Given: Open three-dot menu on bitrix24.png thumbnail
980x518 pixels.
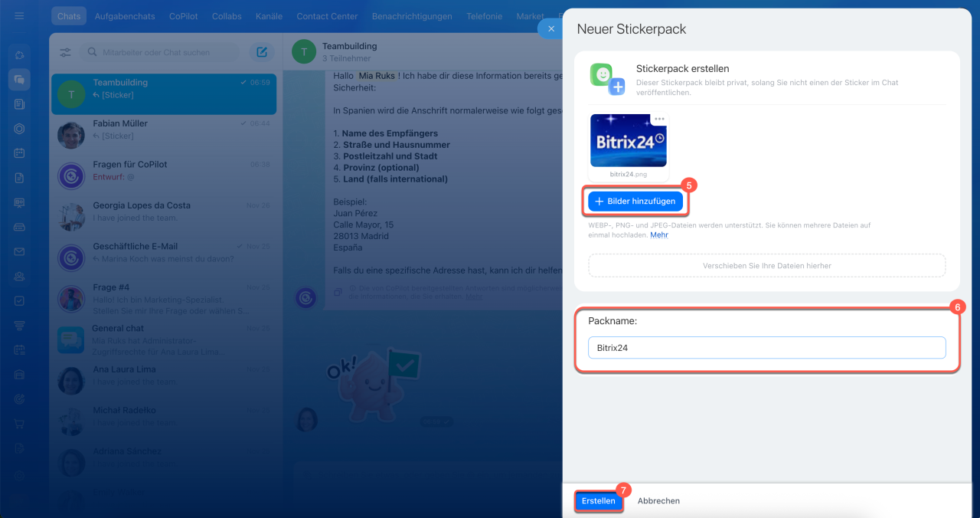Looking at the screenshot, I should point(659,119).
